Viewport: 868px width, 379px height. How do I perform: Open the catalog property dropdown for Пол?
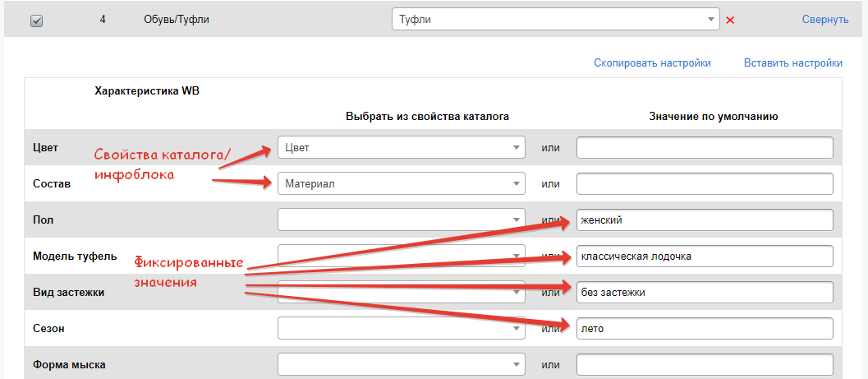tap(401, 220)
